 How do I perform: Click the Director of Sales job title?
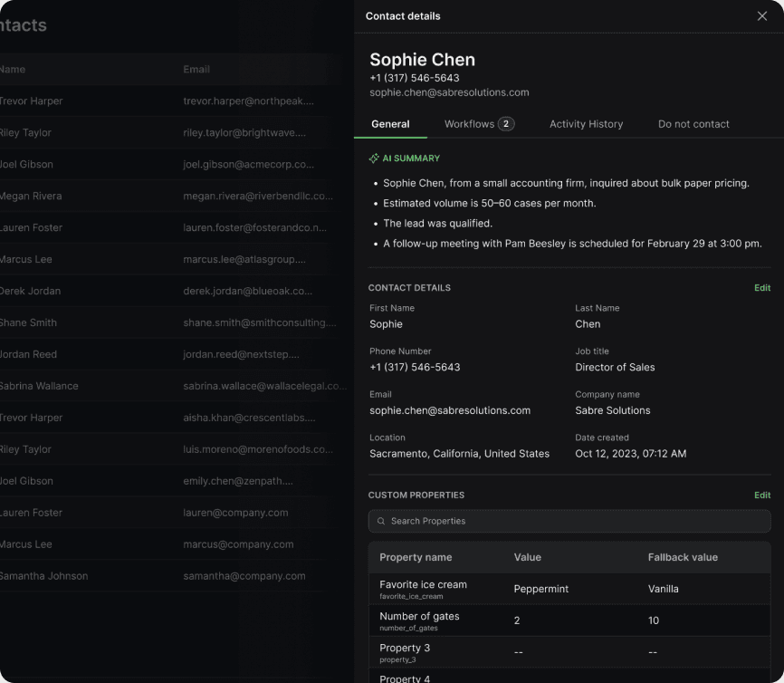[x=615, y=367]
